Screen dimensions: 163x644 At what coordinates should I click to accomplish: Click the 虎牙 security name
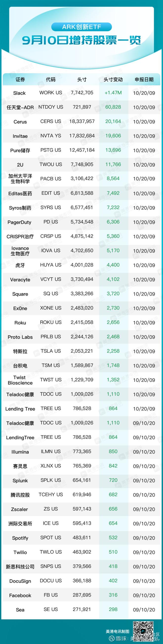click(x=20, y=265)
